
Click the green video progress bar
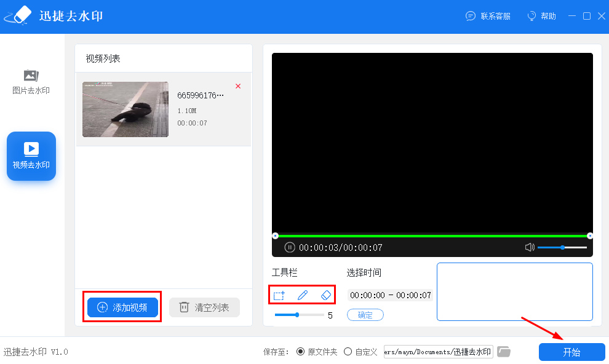pyautogui.click(x=432, y=235)
